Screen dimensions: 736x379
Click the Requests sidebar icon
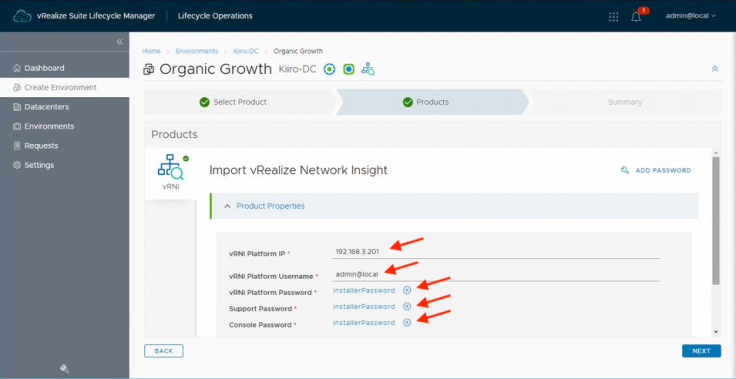[x=17, y=146]
